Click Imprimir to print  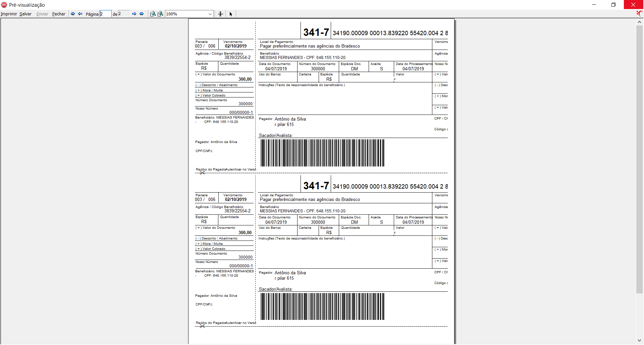pos(9,14)
